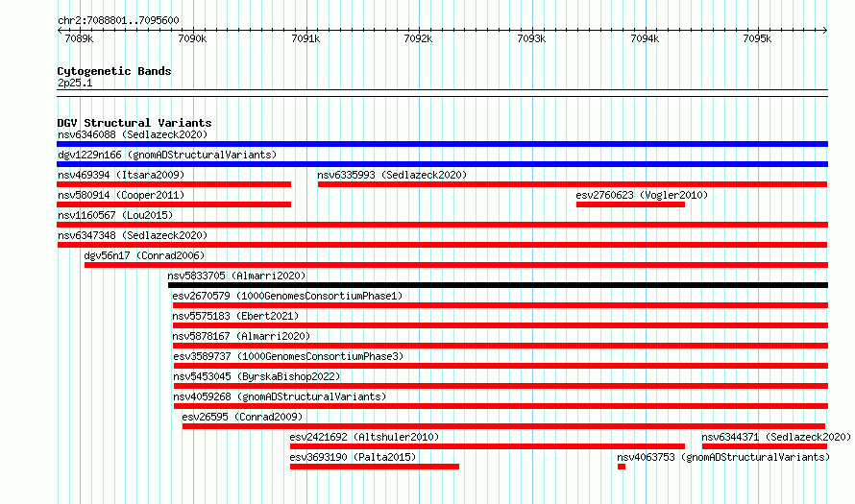Image resolution: width=855 pixels, height=504 pixels.
Task: Click the 7094k ruler tick label
Action: (x=645, y=38)
